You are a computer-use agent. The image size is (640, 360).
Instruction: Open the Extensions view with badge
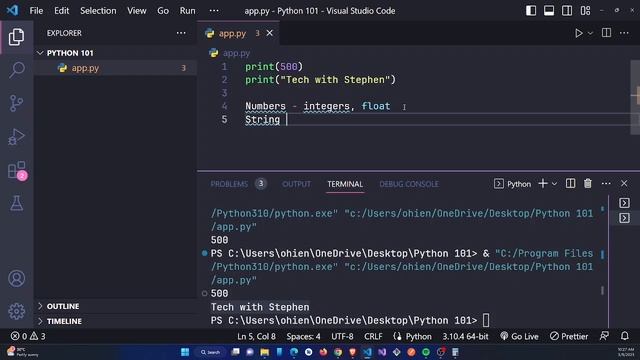pos(17,170)
